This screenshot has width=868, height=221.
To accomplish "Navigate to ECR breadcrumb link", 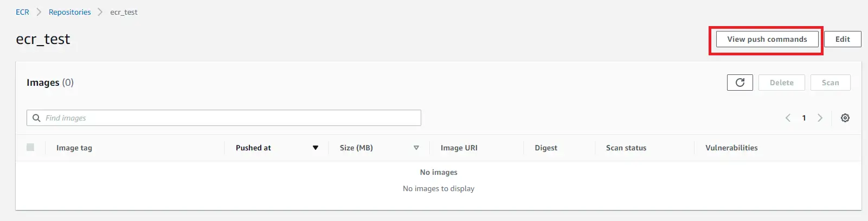I will pos(22,12).
